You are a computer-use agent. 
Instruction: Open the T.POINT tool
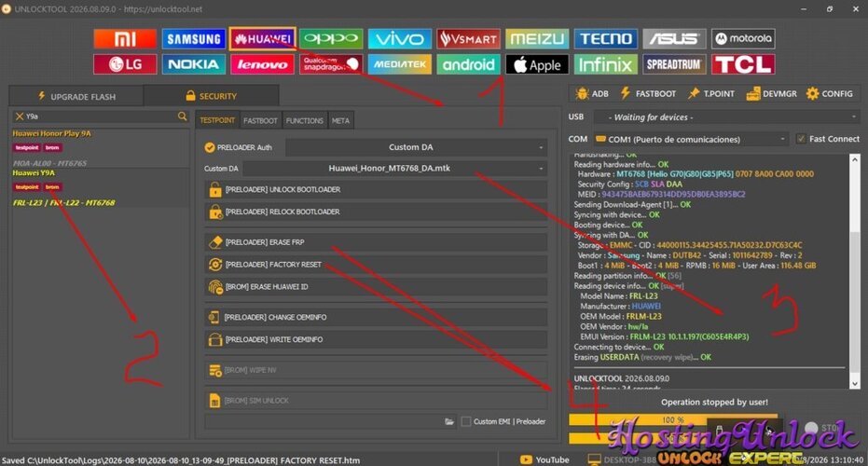pos(711,93)
